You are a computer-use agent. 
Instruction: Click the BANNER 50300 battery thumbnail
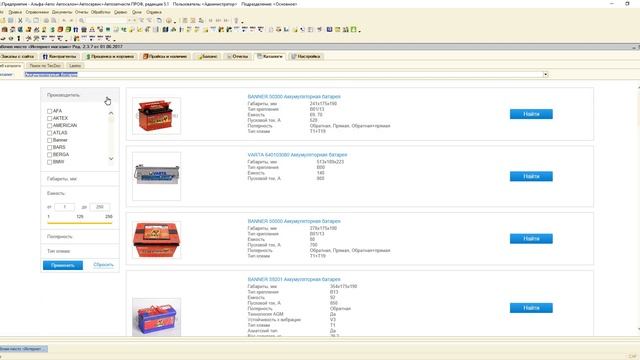156,116
